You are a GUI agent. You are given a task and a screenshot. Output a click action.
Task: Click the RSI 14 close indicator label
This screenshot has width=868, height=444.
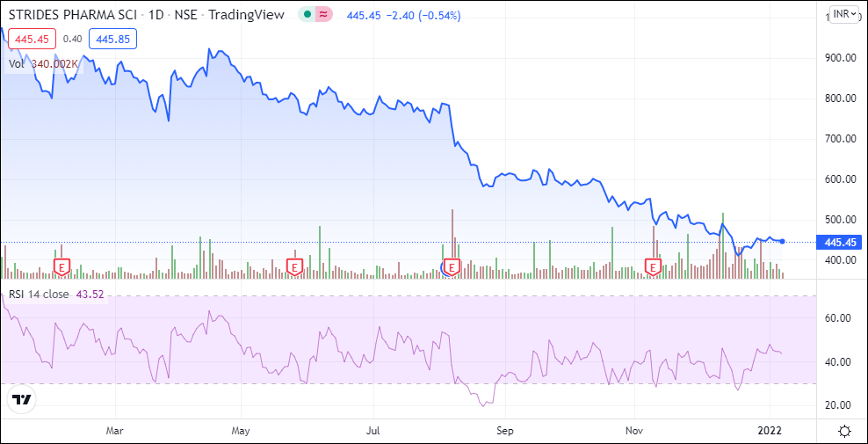[x=38, y=295]
